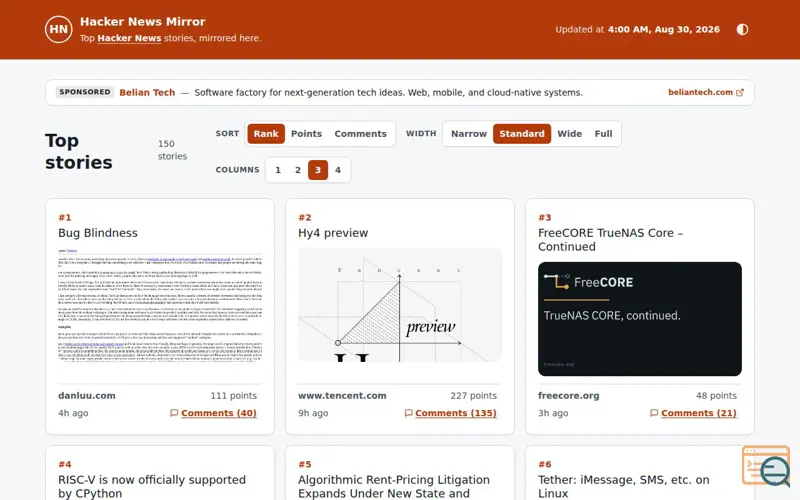Click the 111 points label
The image size is (800, 500).
[234, 395]
